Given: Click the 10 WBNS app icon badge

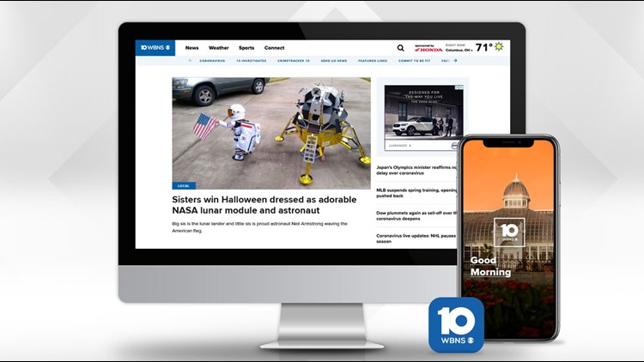Looking at the screenshot, I should tap(456, 325).
